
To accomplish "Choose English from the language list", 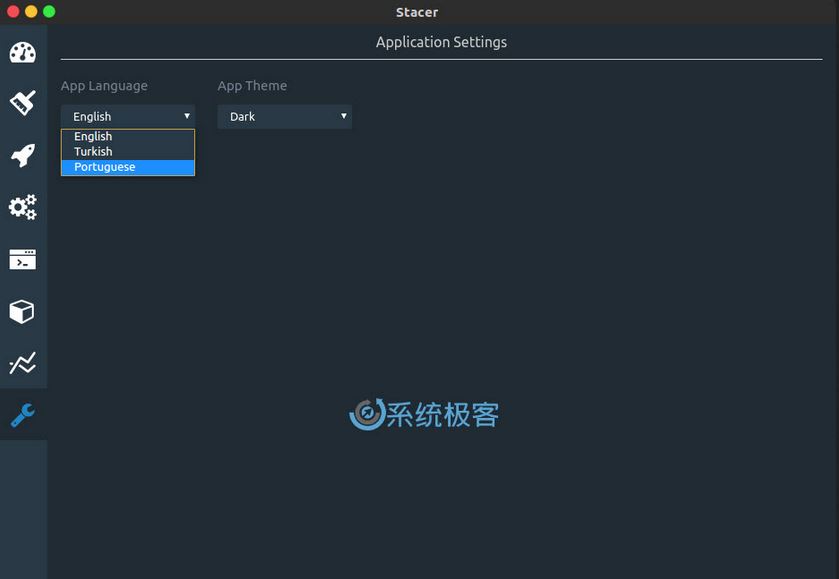I will 93,136.
